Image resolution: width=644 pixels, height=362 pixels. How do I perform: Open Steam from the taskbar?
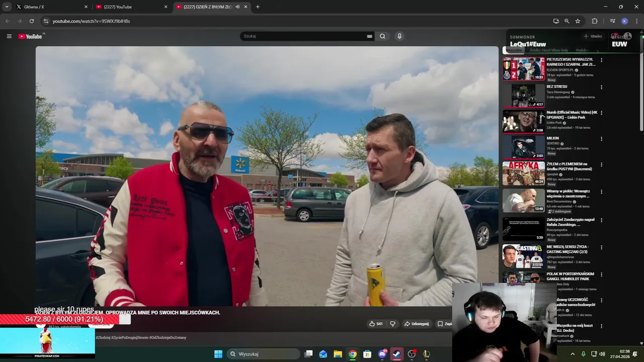point(397,354)
